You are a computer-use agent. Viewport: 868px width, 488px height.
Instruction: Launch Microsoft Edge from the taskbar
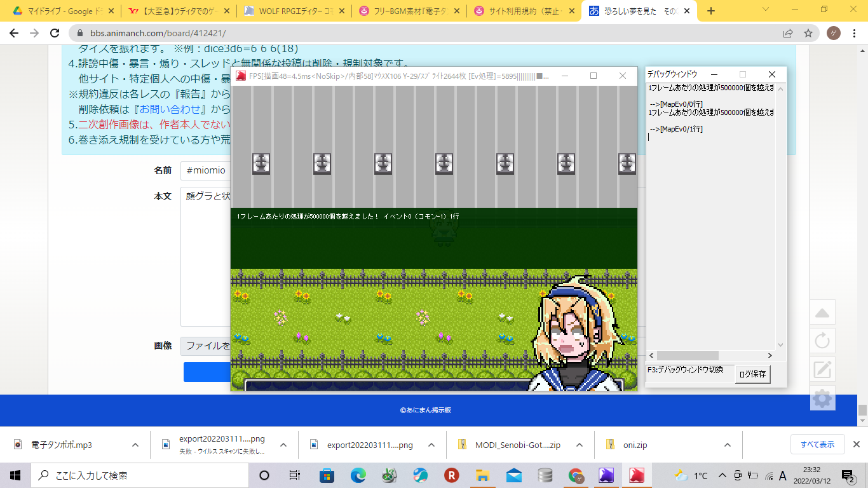[358, 475]
